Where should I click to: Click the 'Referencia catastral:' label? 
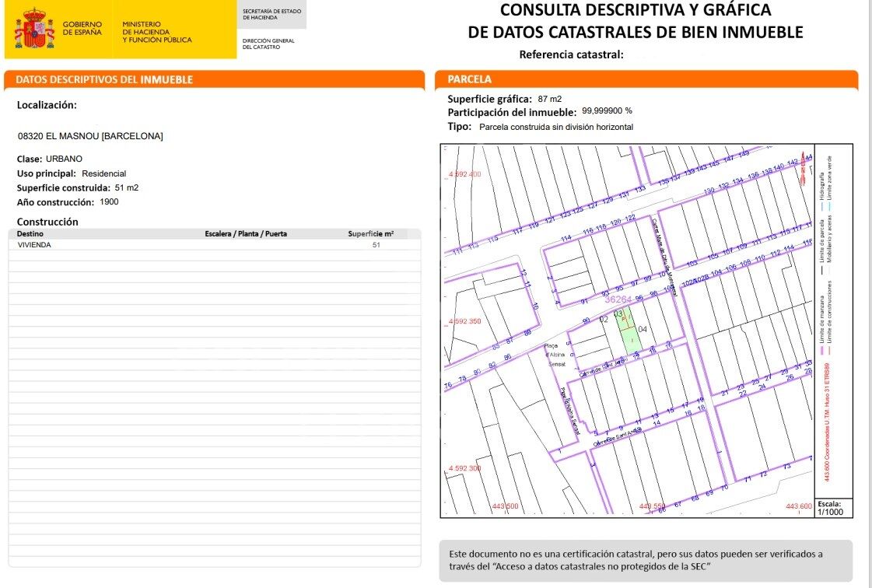[x=571, y=54]
